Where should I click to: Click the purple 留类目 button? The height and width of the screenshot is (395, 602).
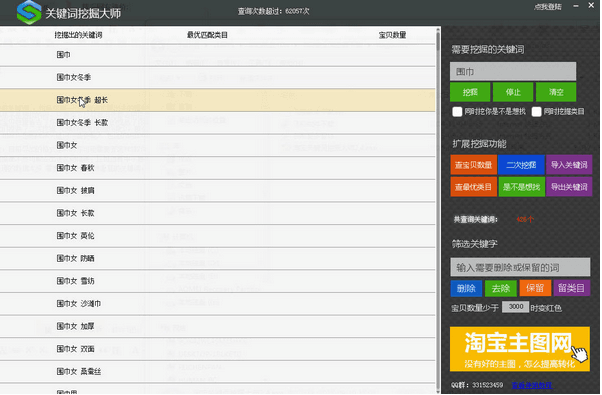tap(572, 288)
